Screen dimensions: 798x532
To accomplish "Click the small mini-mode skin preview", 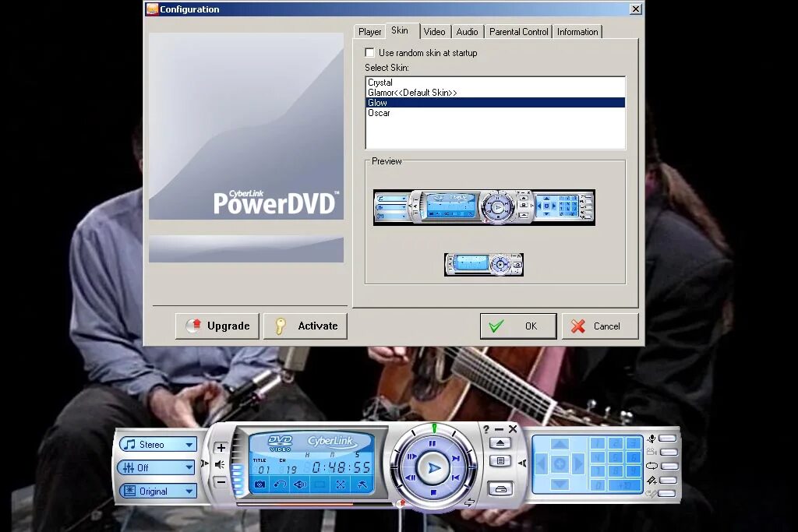I will pos(483,265).
